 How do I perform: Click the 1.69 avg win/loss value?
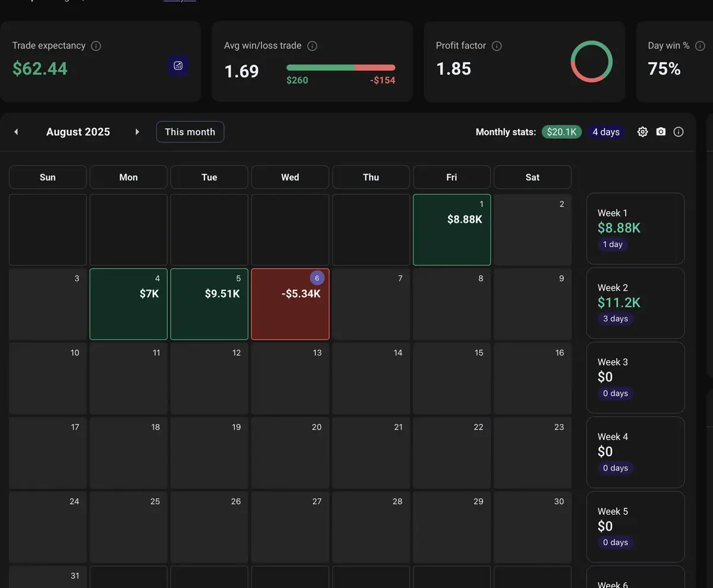(241, 71)
